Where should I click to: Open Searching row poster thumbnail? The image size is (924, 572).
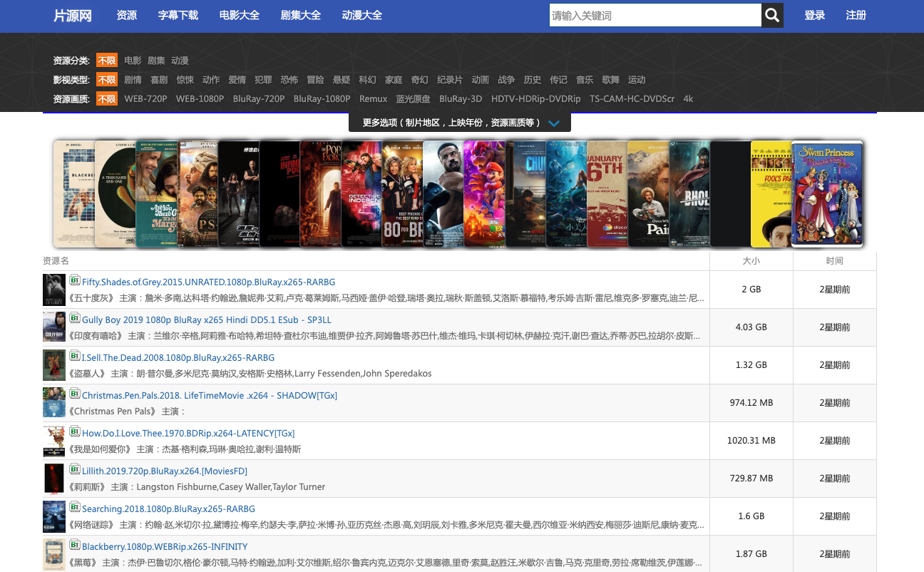54,516
